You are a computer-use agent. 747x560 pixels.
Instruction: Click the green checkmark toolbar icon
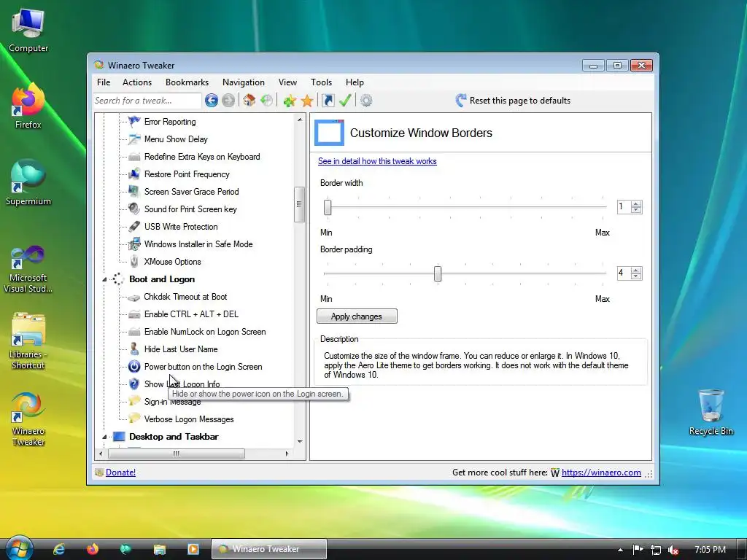click(345, 101)
